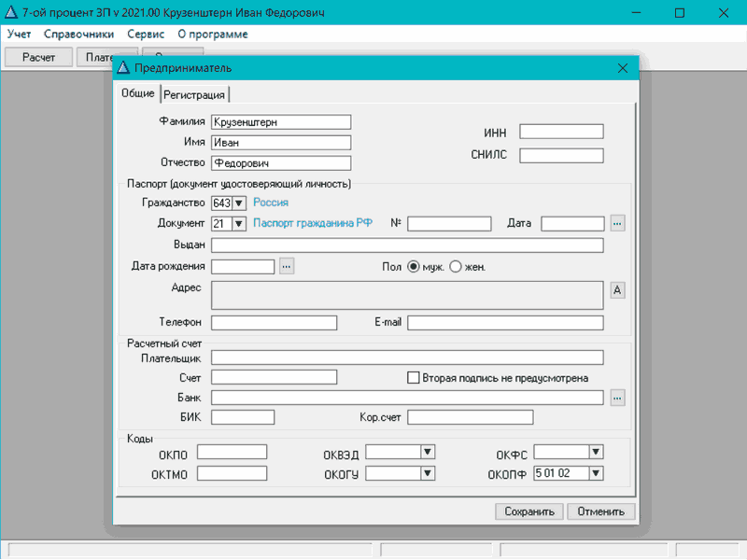Click the address editor "A" button
Image resolution: width=747 pixels, height=560 pixels.
click(x=617, y=290)
